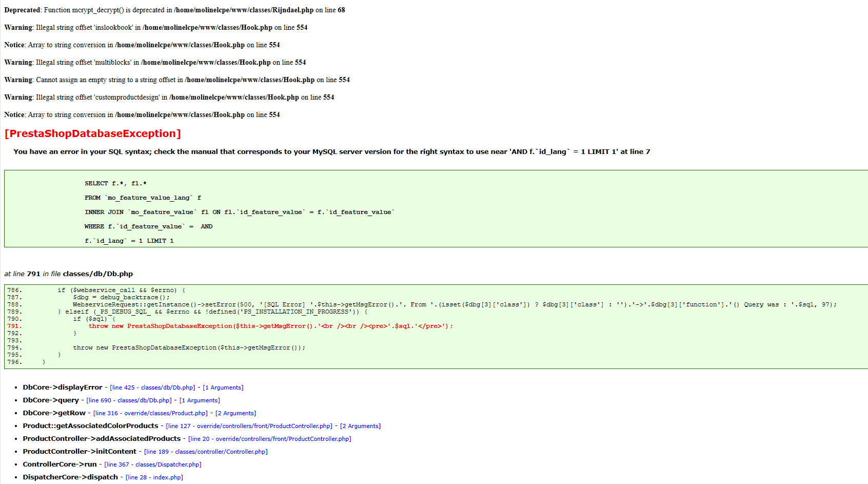Open the line 425 classes/db/Db.php link
This screenshot has width=868, height=484.
click(x=152, y=388)
